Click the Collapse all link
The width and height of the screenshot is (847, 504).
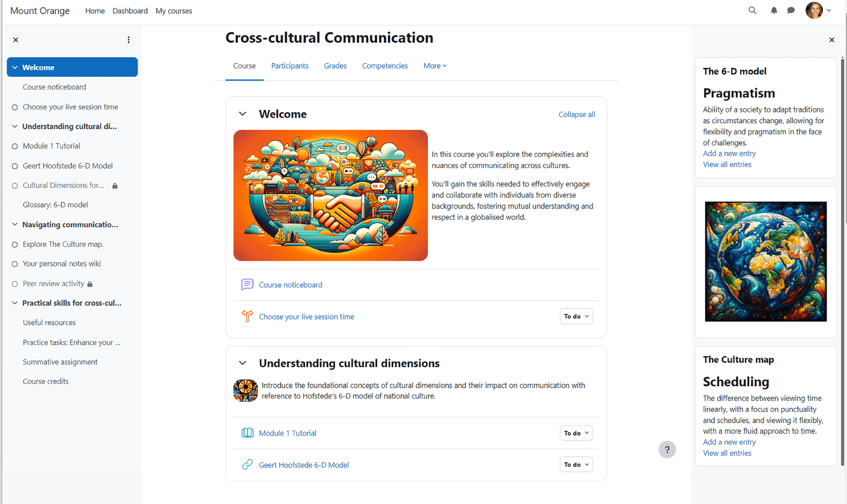576,114
